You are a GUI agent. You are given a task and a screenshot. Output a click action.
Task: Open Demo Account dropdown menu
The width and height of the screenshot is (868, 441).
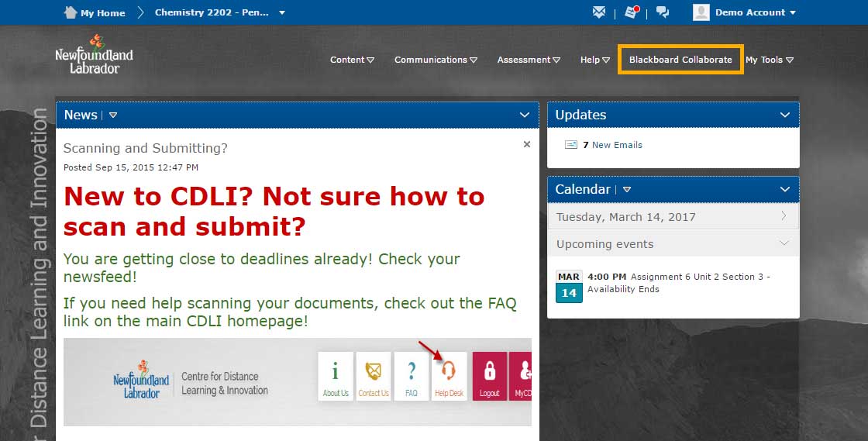[x=755, y=12]
